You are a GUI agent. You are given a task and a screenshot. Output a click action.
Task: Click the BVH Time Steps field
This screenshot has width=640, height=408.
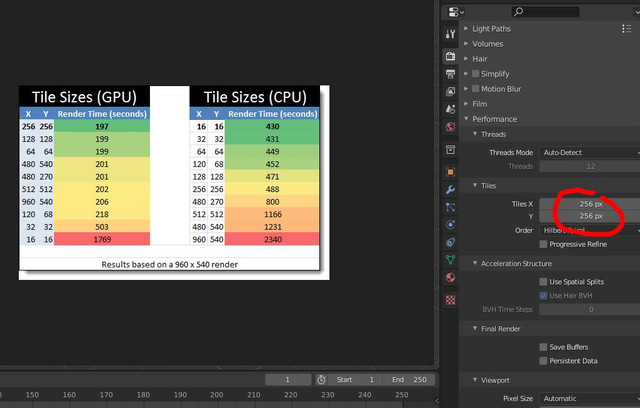point(589,309)
